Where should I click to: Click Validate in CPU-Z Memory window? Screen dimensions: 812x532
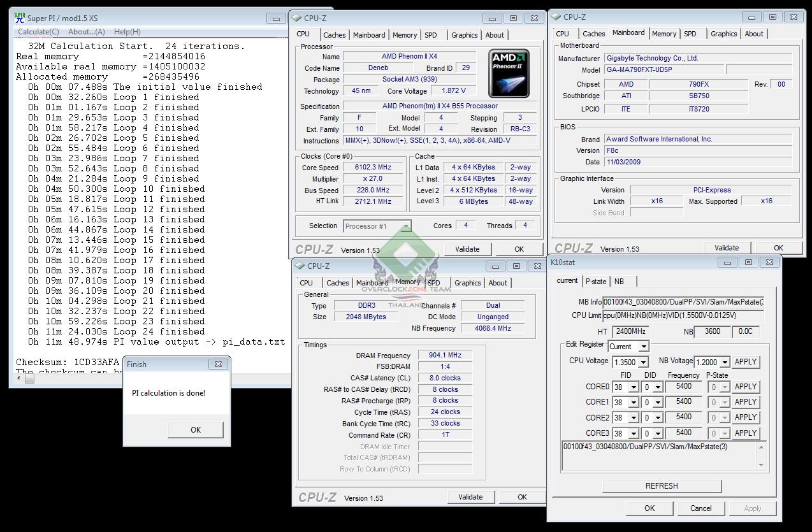click(x=470, y=497)
